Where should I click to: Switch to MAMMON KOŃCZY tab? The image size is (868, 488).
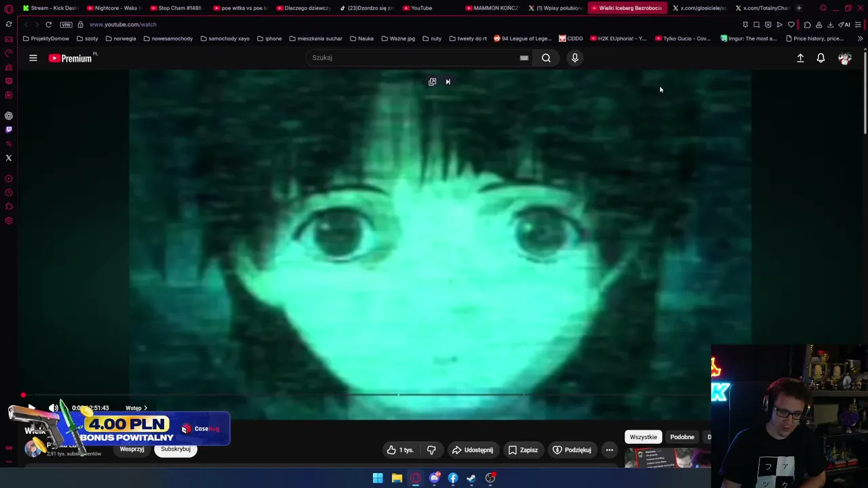click(492, 8)
